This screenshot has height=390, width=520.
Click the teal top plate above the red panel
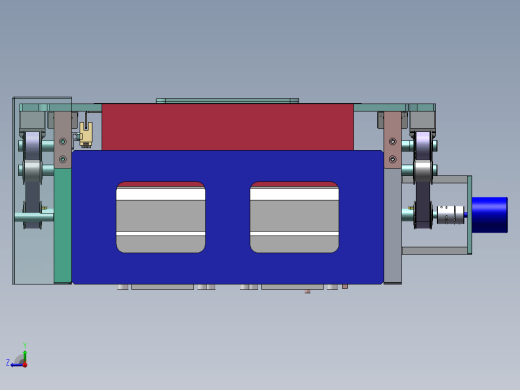[228, 101]
